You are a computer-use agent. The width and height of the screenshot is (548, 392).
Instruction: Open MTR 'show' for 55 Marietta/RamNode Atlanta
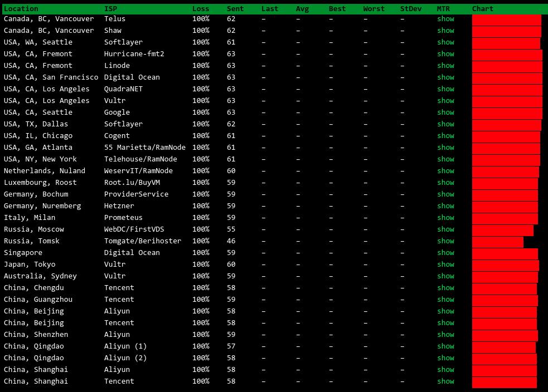(445, 148)
